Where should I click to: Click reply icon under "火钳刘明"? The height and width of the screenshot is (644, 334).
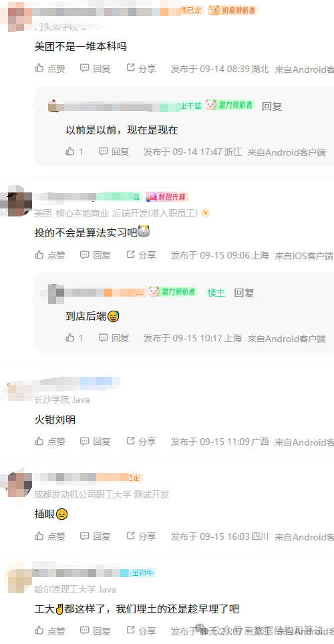(84, 441)
